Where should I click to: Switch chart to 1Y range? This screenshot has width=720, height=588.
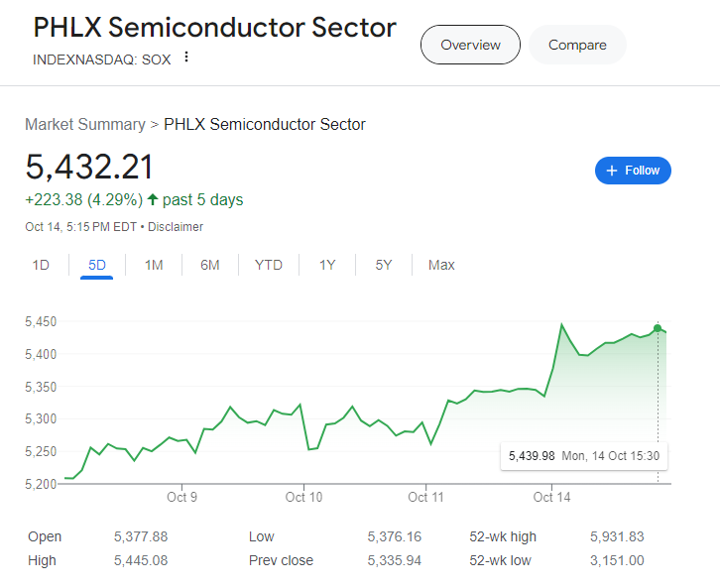[x=327, y=265]
